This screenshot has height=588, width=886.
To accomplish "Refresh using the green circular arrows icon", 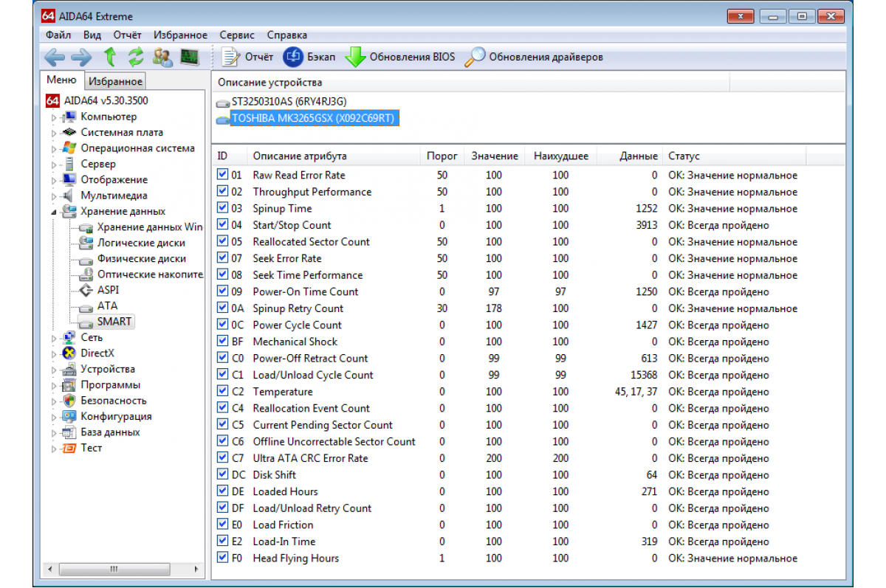I will tap(135, 57).
